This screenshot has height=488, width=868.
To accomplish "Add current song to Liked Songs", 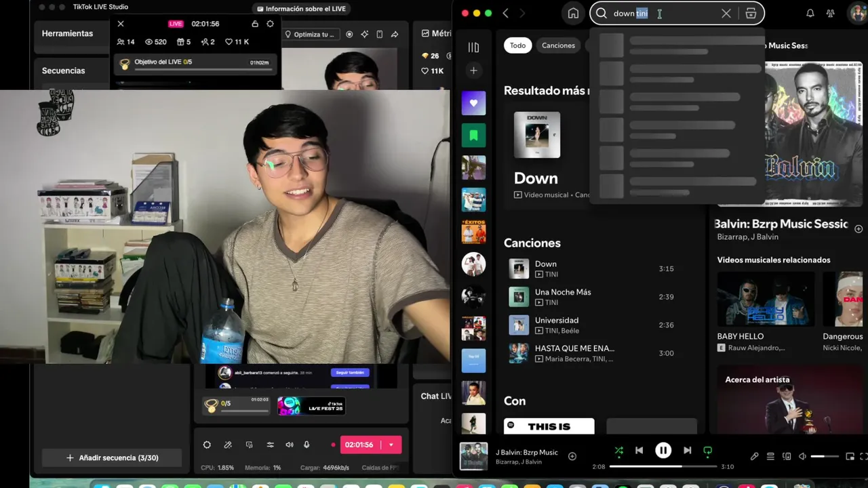I will point(572,456).
